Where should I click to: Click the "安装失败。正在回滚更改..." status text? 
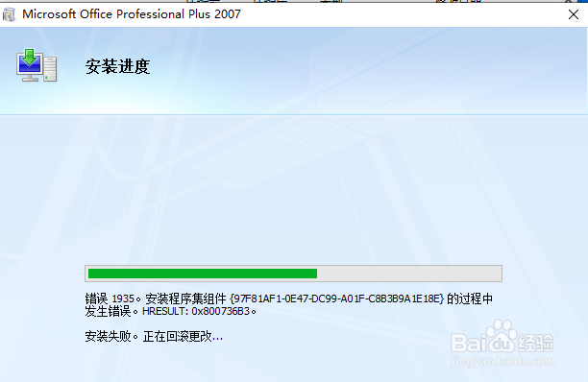(x=154, y=336)
